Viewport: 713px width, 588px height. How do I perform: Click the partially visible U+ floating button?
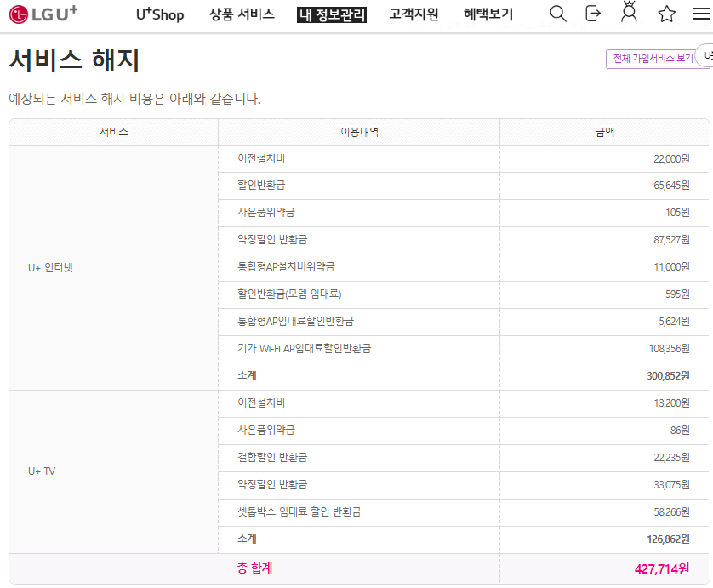click(x=705, y=56)
